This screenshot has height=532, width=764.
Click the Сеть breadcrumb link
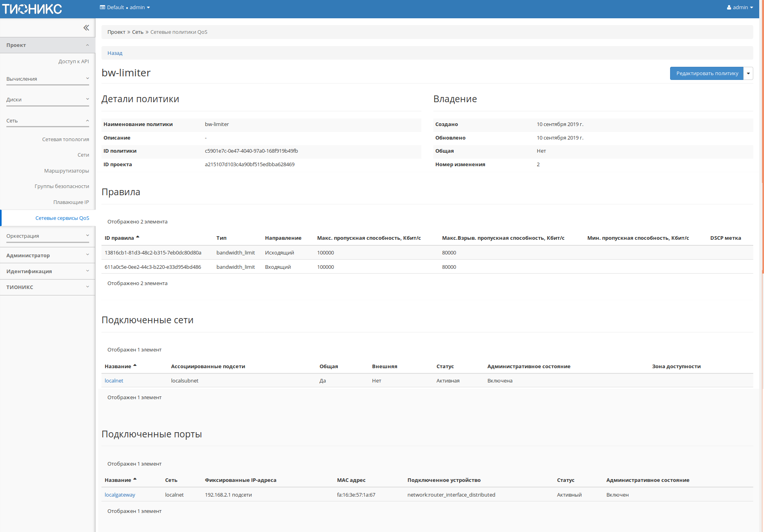point(137,32)
